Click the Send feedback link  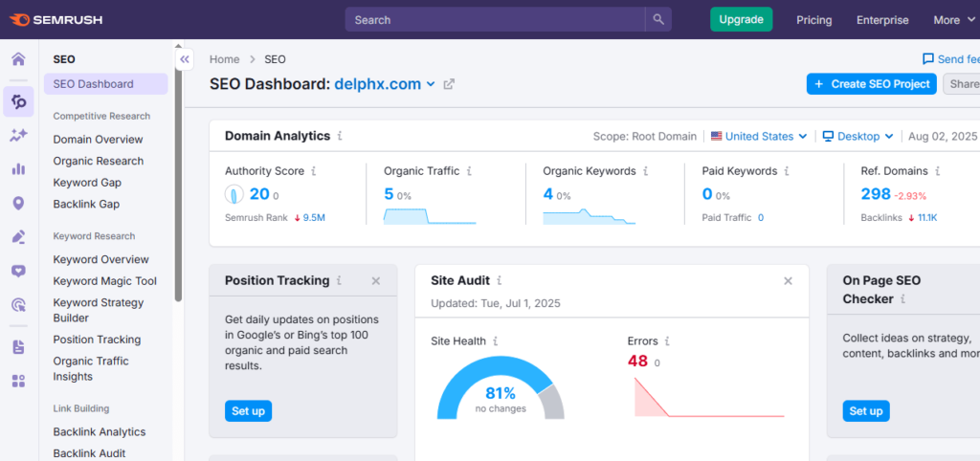(x=951, y=59)
